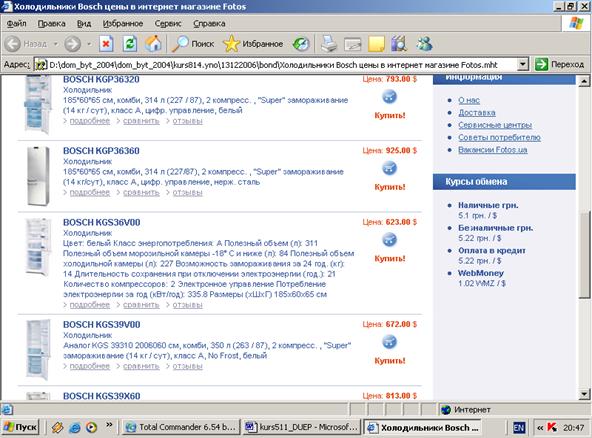The image size is (592, 438).
Task: Open the BOSCH KGS39V00 product title link
Action: tap(102, 324)
